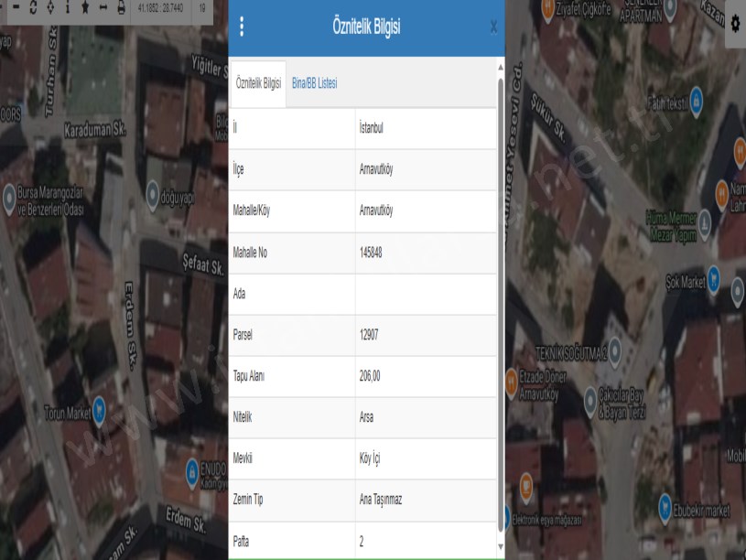Click the scrollbar down arrow in panel
Image resolution: width=746 pixels, height=560 pixels.
(x=500, y=547)
